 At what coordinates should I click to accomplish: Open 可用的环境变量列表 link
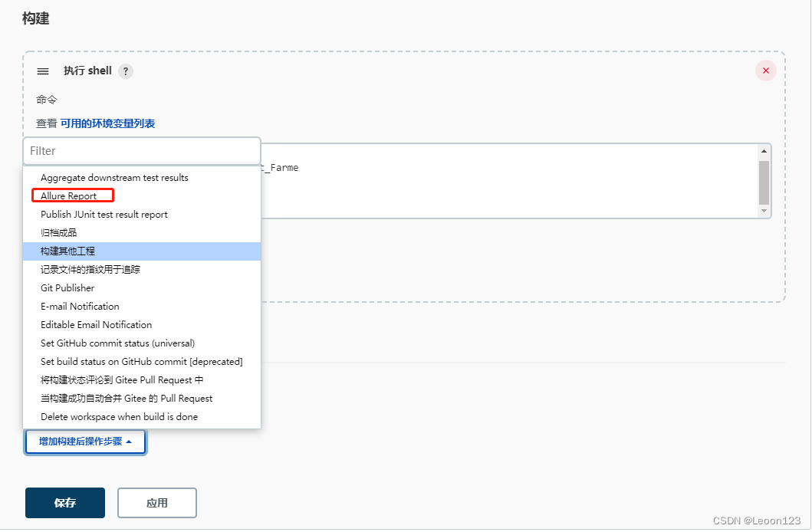[107, 123]
